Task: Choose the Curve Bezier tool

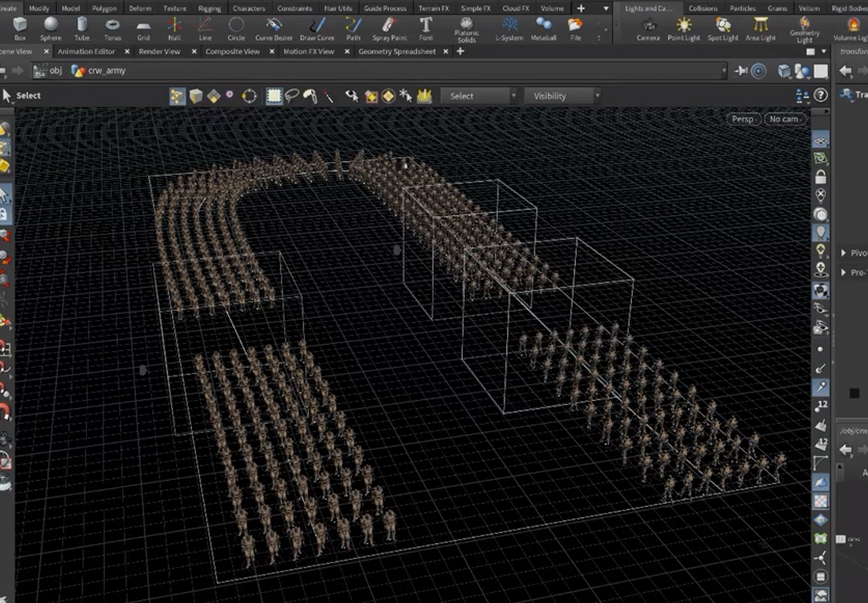Action: 274,29
